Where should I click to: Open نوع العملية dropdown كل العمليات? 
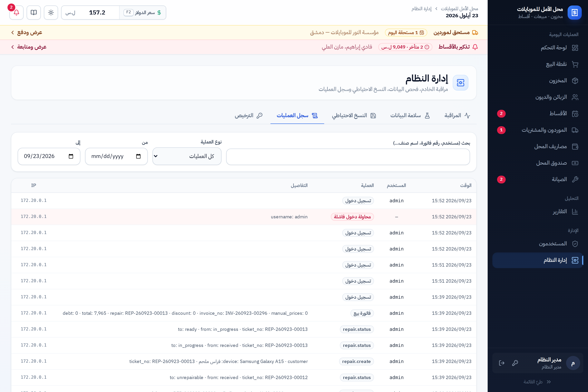coord(187,156)
